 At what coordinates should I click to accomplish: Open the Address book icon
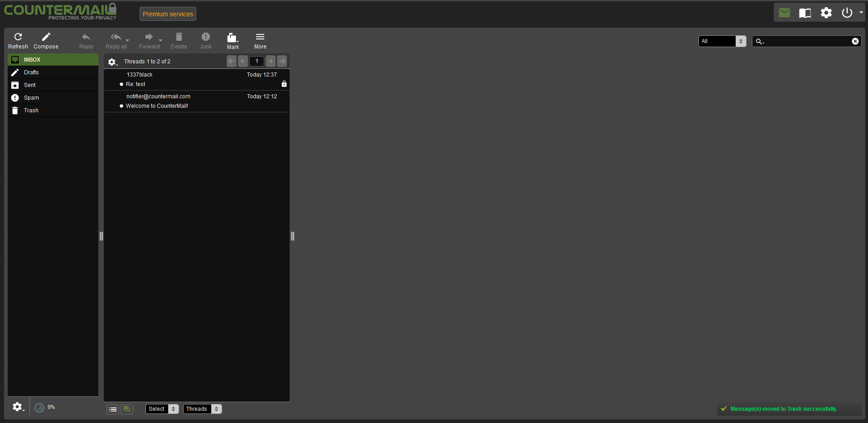805,13
